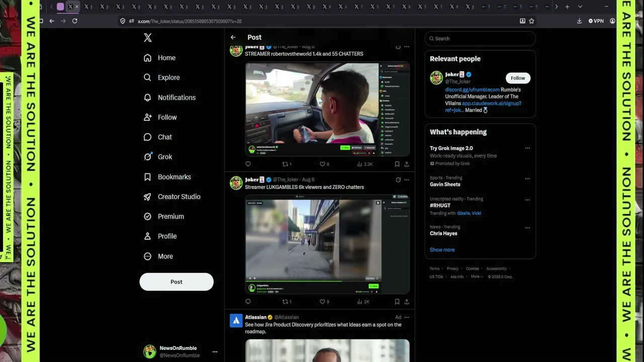Repost the LUKGAMBLES tweet
Viewport: 644px width, 362px height.
[x=287, y=302]
